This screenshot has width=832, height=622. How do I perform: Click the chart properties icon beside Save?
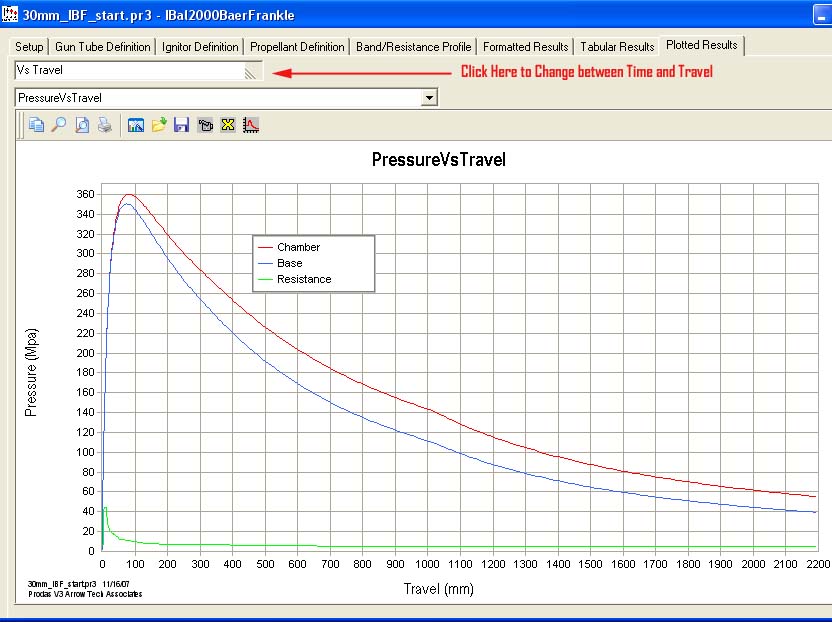205,125
